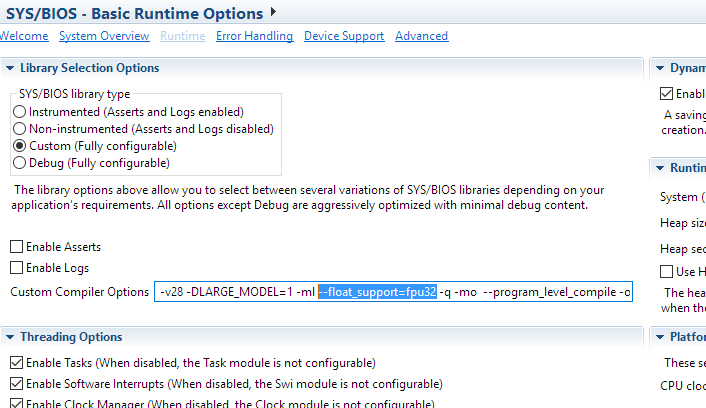Open the System Overview link
This screenshot has width=706, height=408.
point(104,36)
